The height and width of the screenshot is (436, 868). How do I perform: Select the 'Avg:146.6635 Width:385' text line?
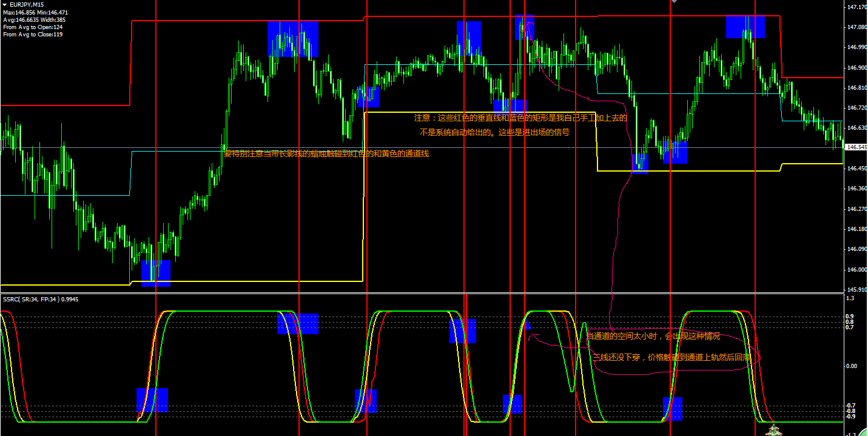point(34,20)
